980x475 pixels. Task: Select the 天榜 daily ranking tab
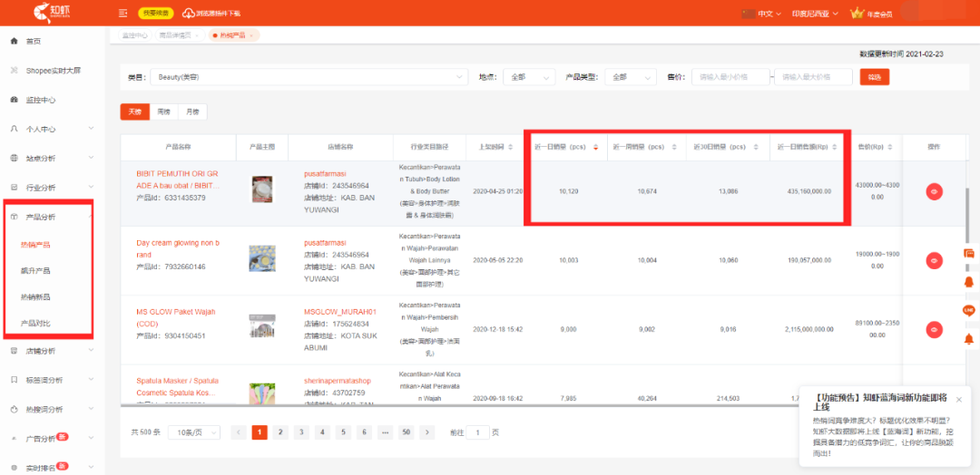135,111
